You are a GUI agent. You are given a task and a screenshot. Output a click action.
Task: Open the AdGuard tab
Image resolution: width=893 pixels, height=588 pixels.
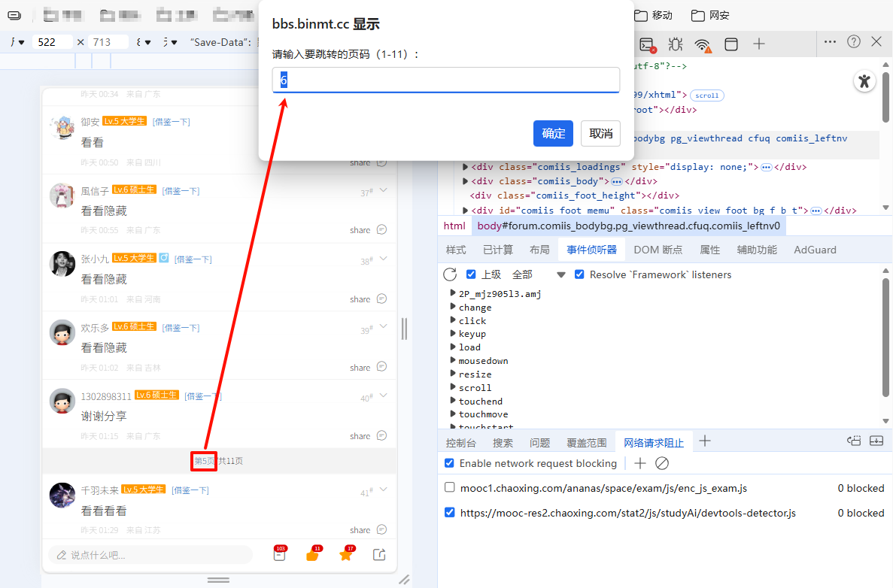[815, 250]
